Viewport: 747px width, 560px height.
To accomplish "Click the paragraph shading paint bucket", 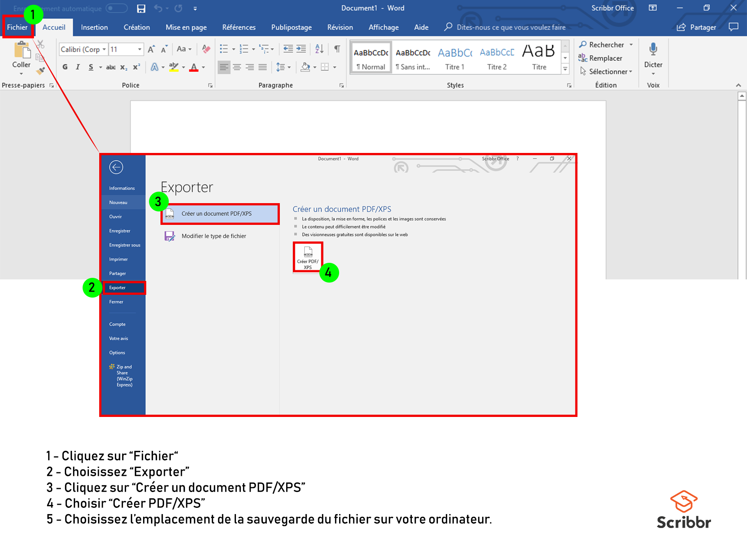I will [305, 67].
